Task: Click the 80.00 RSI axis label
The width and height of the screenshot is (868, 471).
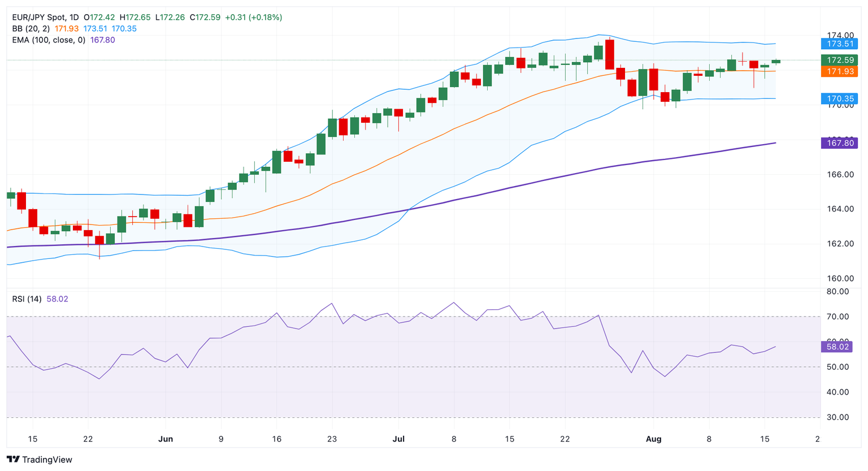Action: tap(837, 292)
